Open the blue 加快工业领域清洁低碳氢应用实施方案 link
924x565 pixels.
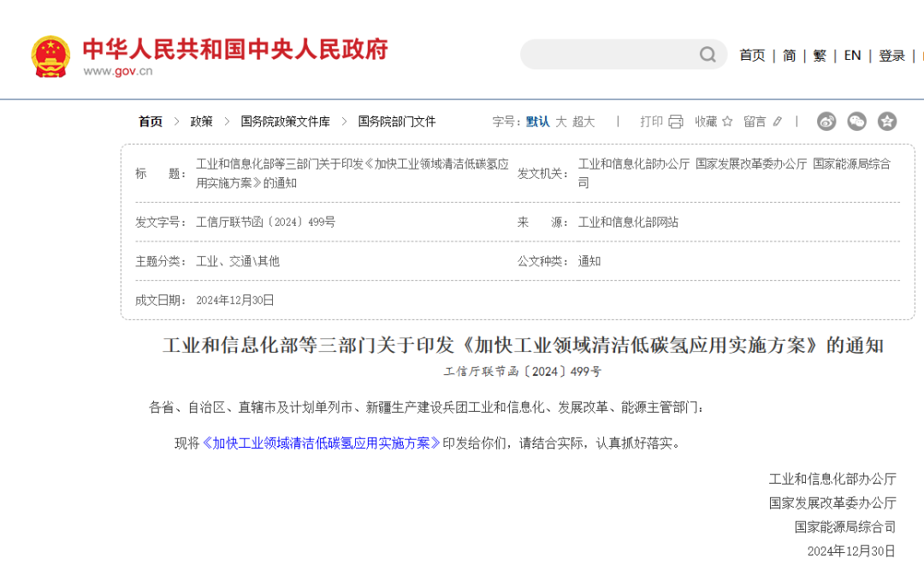click(321, 443)
